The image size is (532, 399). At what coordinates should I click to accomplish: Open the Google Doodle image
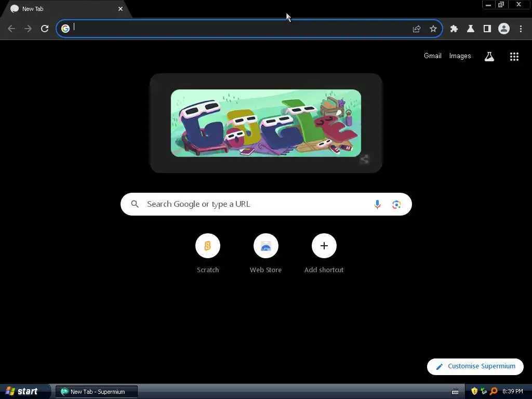point(266,123)
